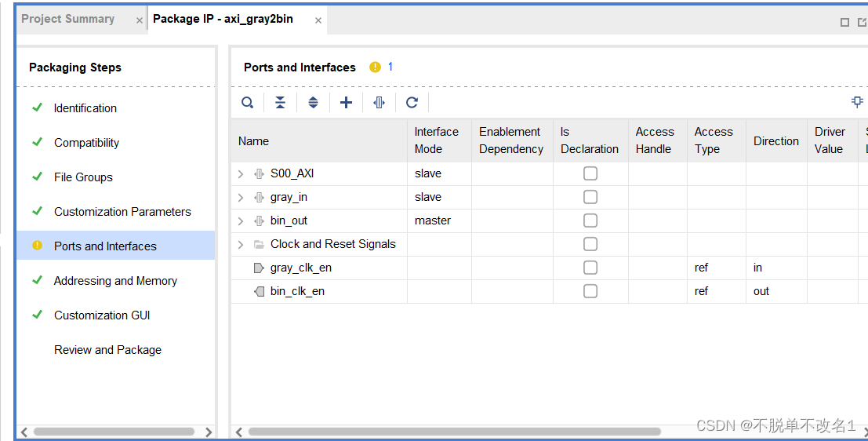Toggle Is Declaration checkbox for bin_clk_en
This screenshot has height=441, width=868.
point(590,291)
